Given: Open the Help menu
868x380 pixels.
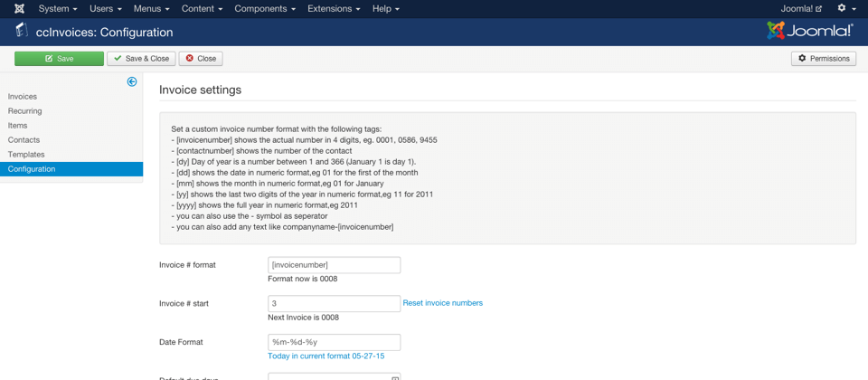Looking at the screenshot, I should coord(385,9).
